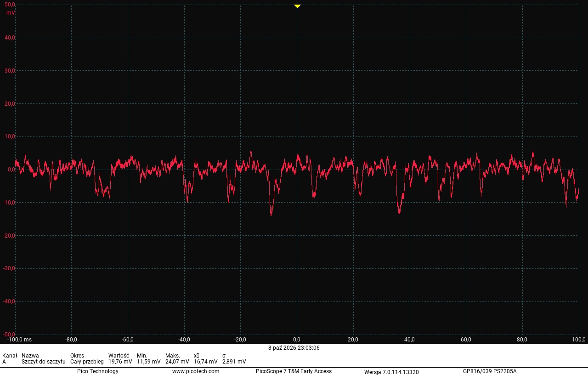Select the 24,07 mV maximum value
This screenshot has width=588, height=375.
[x=177, y=362]
